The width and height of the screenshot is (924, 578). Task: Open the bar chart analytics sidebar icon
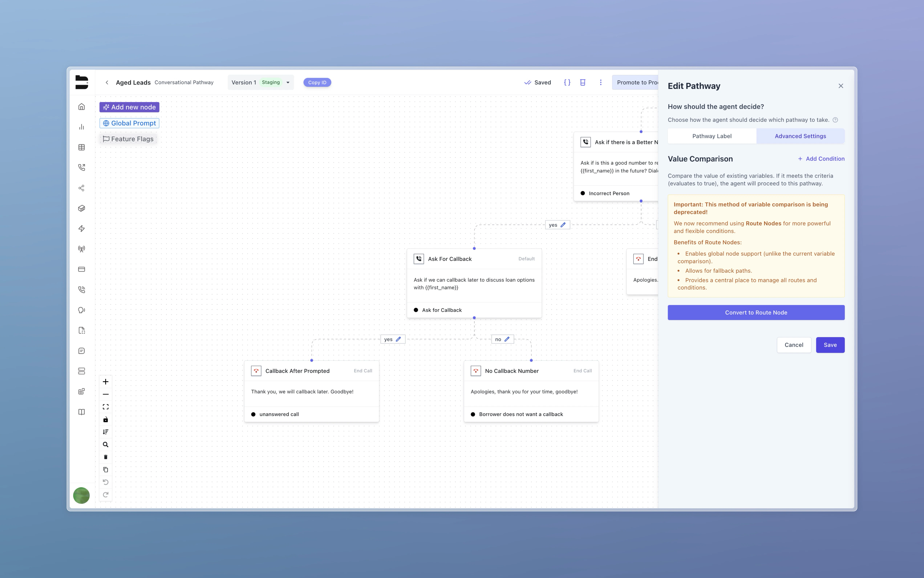click(82, 127)
